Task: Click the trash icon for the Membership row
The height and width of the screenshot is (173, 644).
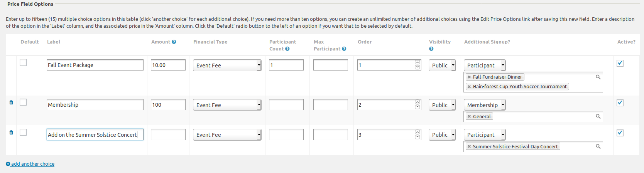Action: (11, 102)
